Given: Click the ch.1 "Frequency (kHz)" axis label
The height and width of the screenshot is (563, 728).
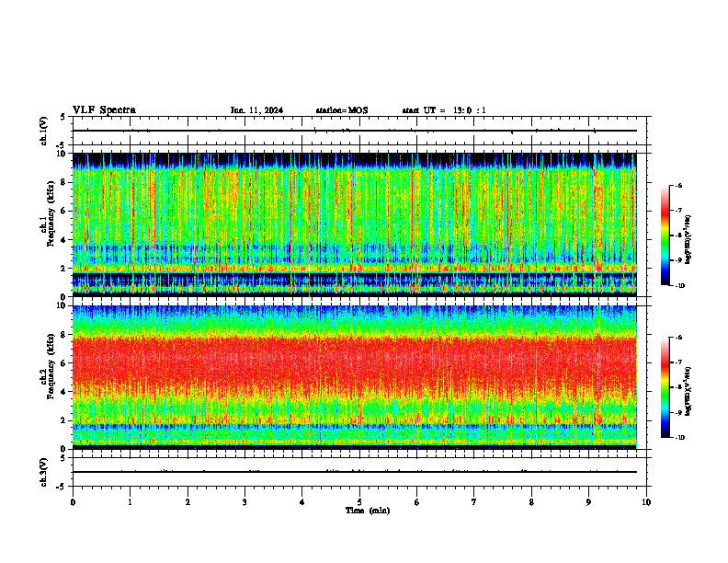Looking at the screenshot, I should [x=51, y=213].
